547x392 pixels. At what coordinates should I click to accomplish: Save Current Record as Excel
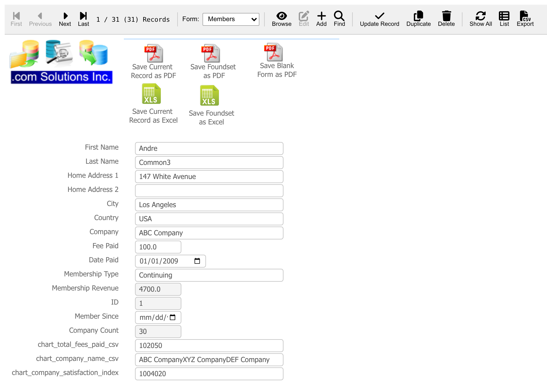pyautogui.click(x=153, y=104)
